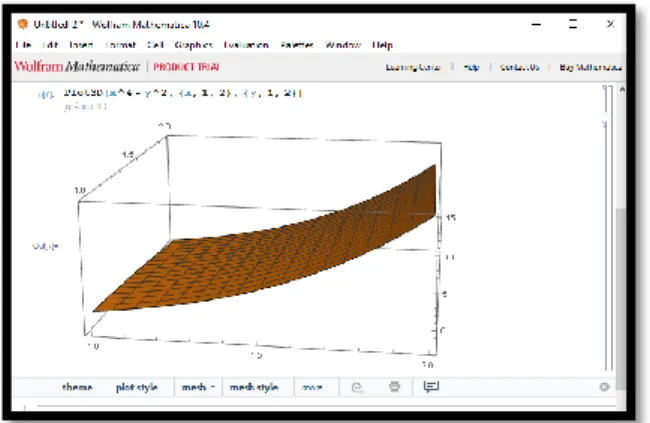Select the output cell bracket

pos(606,246)
